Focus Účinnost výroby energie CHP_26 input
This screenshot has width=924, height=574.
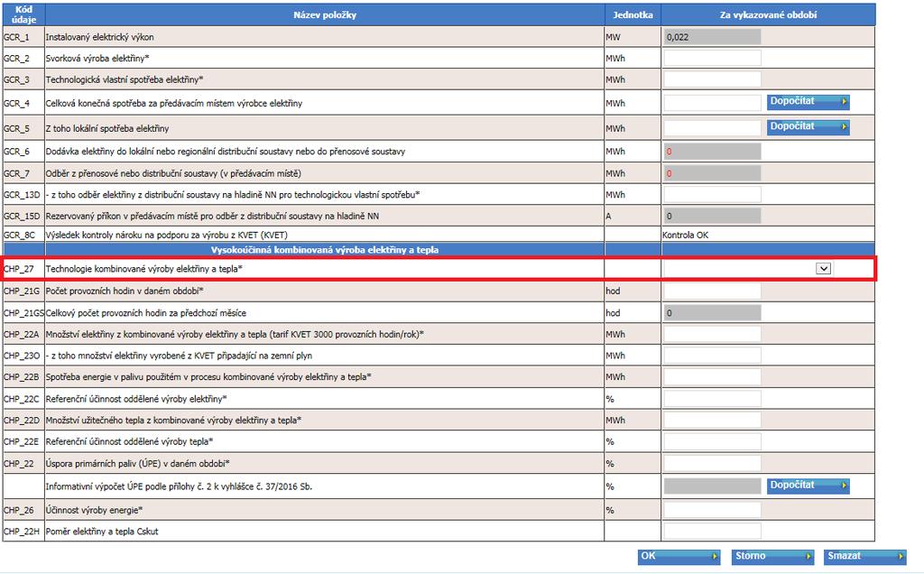pyautogui.click(x=712, y=510)
